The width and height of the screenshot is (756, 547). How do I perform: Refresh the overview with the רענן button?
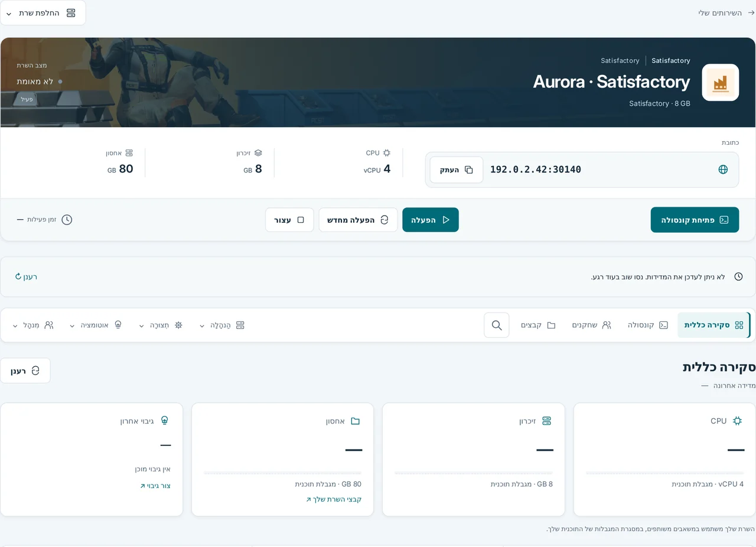click(25, 371)
